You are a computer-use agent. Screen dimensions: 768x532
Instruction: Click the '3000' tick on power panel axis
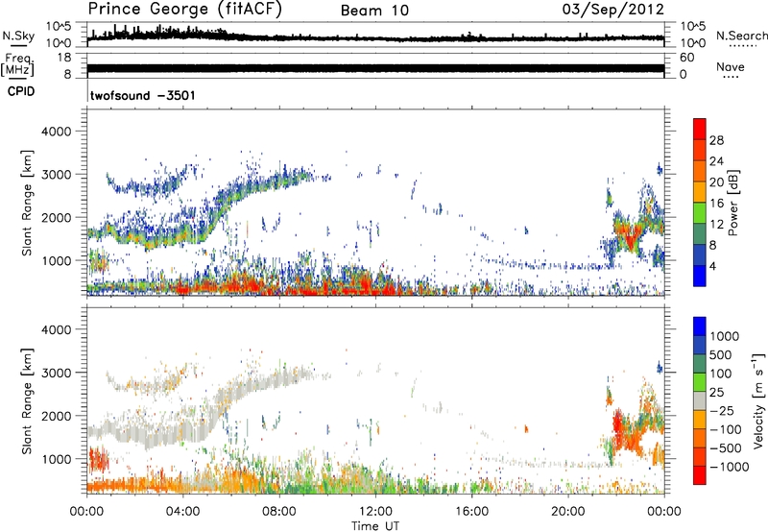[x=56, y=175]
